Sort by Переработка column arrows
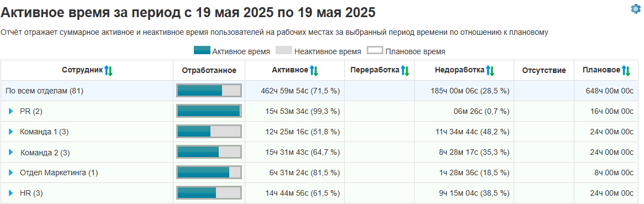 point(405,70)
